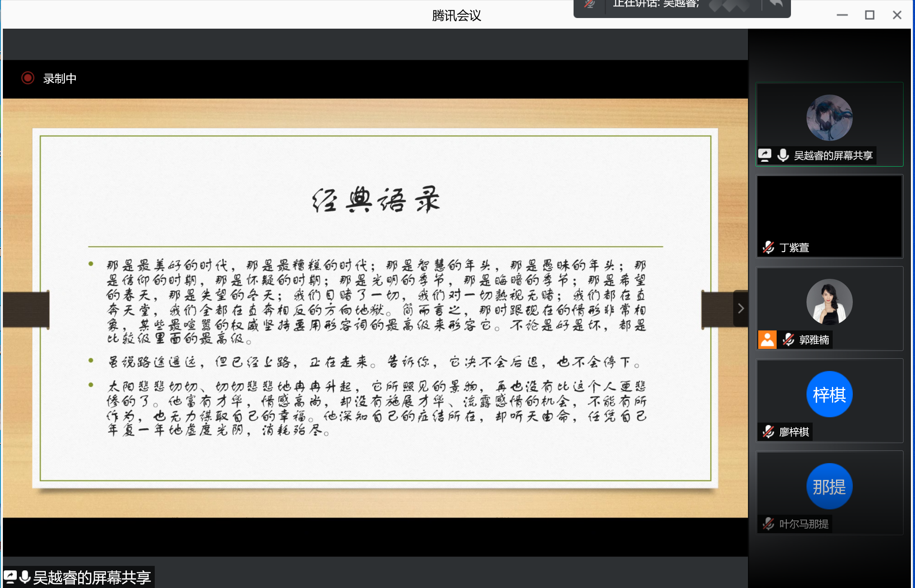Click screen share icon at bottom-left label

[x=10, y=577]
